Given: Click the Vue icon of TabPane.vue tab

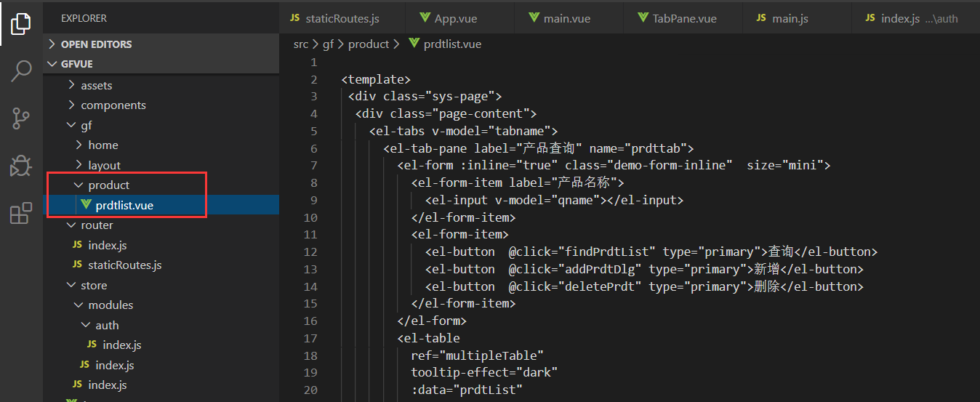Looking at the screenshot, I should click(x=643, y=18).
